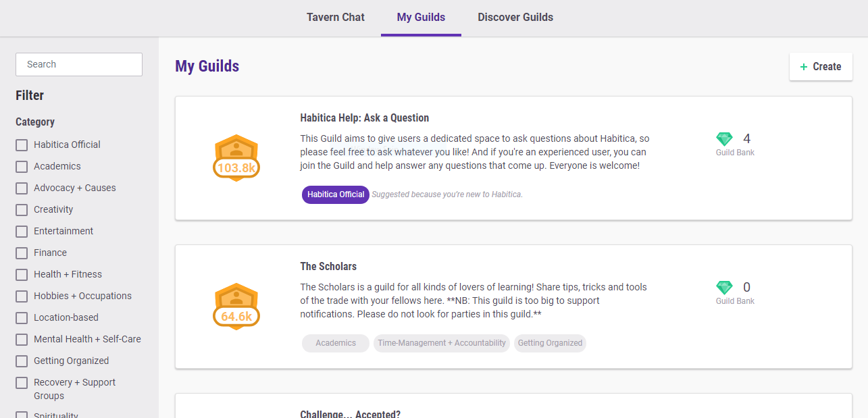Click the purple Habitica Official tag
Screen dimensions: 868x418
pos(336,194)
